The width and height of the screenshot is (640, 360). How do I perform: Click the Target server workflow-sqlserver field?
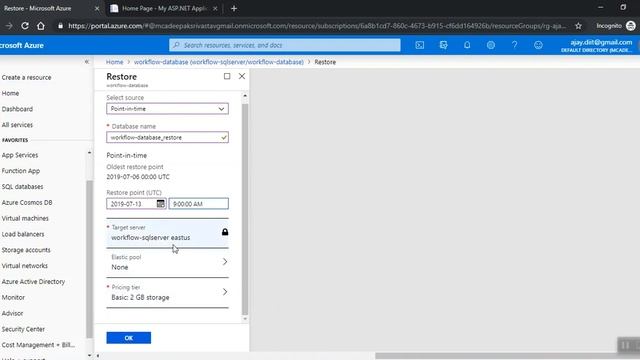(x=167, y=233)
